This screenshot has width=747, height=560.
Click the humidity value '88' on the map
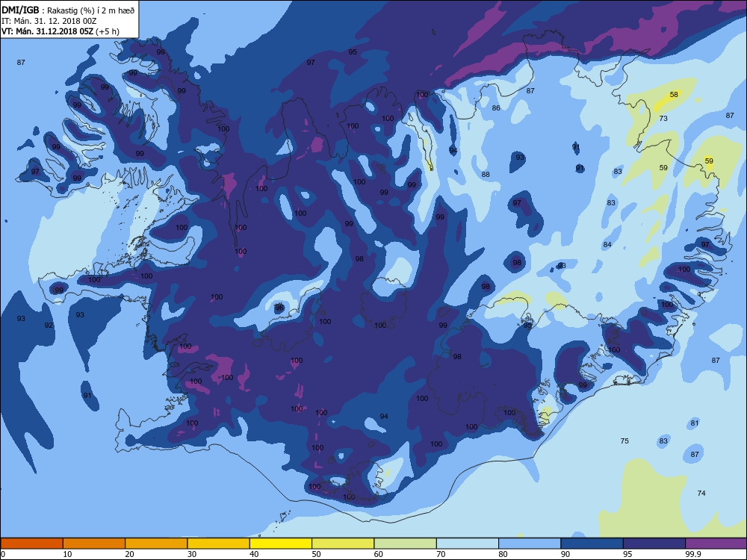click(486, 174)
